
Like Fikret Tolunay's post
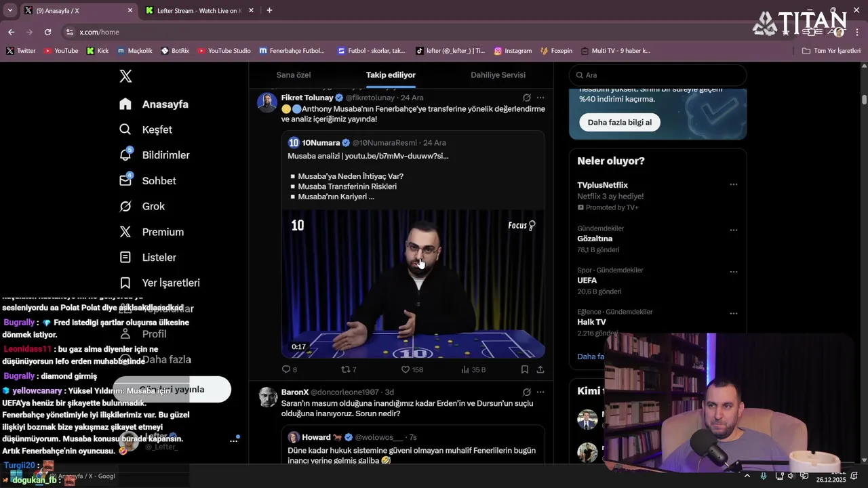(x=412, y=369)
